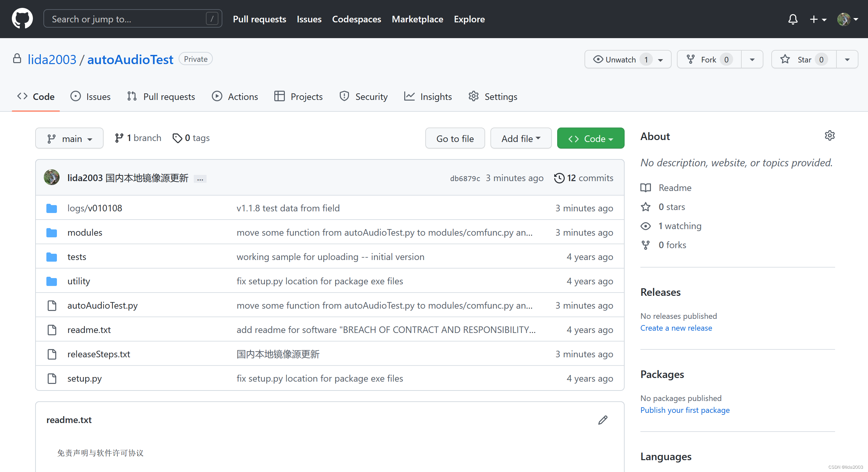This screenshot has width=868, height=472.
Task: Edit readme.txt with the pencil icon
Action: [603, 420]
